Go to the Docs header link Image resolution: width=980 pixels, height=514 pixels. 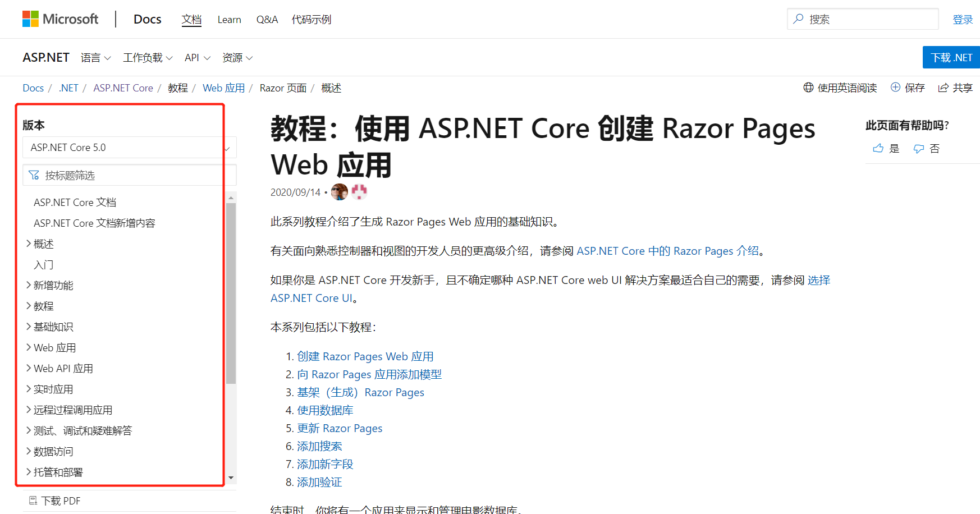pos(147,19)
